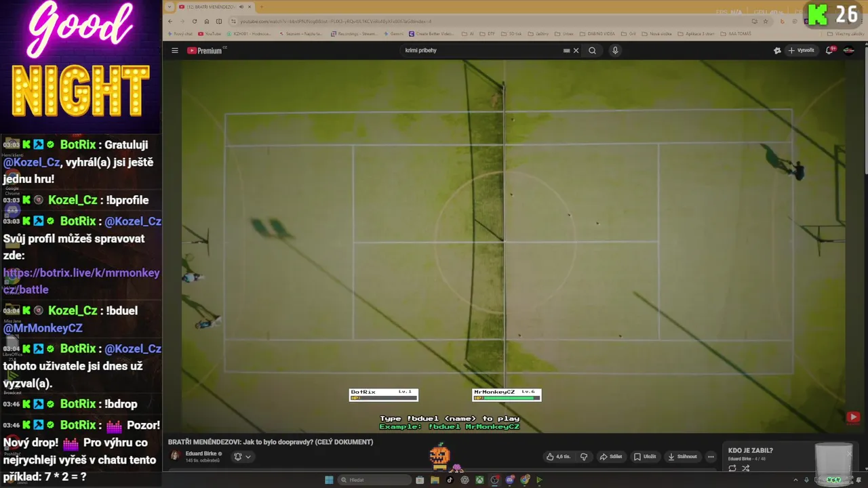
Task: Click the Vytvořit create button
Action: 800,50
